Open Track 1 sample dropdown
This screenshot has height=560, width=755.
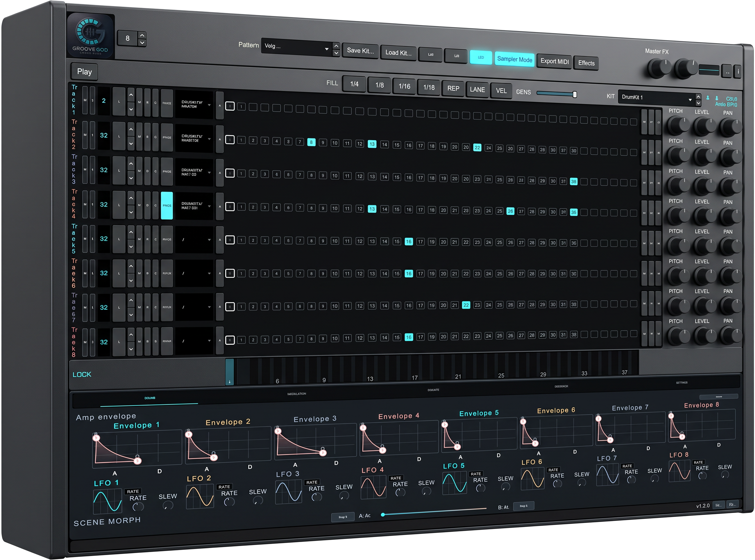pos(195,104)
